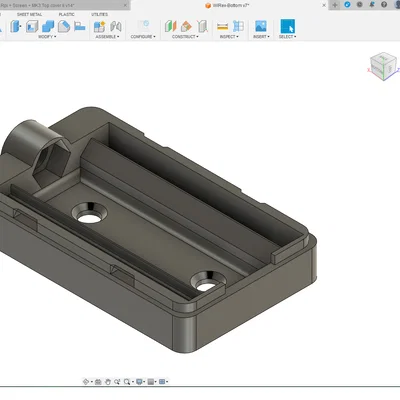Viewport: 400px width, 400px height.
Task: Click the Offset Plane icon in Construct
Action: point(170,26)
